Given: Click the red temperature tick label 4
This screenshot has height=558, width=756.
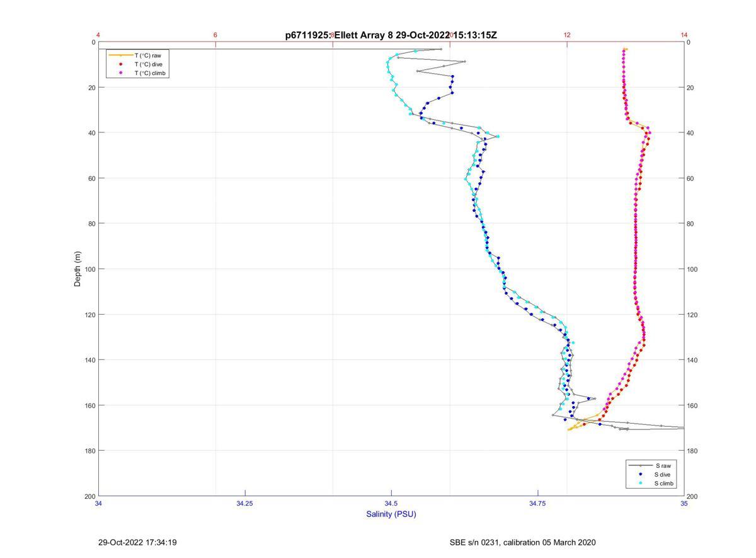Looking at the screenshot, I should pyautogui.click(x=98, y=35).
